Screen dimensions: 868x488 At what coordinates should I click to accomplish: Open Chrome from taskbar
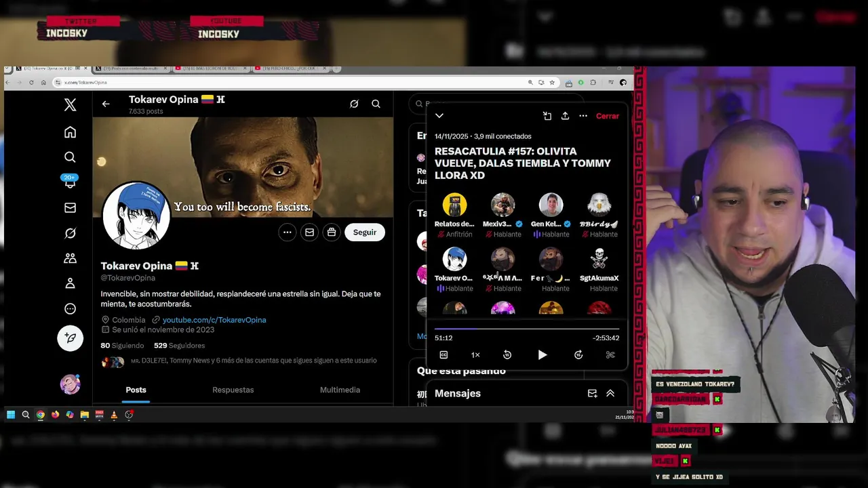click(41, 415)
